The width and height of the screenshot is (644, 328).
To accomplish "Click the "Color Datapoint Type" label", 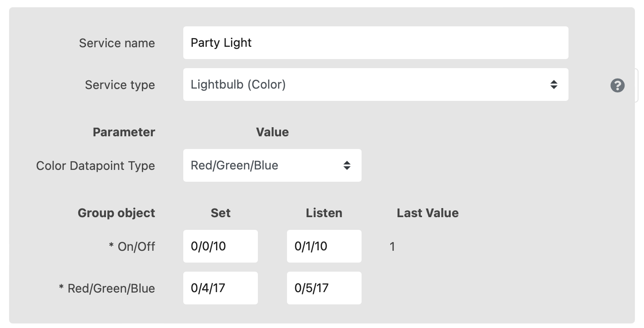I will tap(96, 166).
